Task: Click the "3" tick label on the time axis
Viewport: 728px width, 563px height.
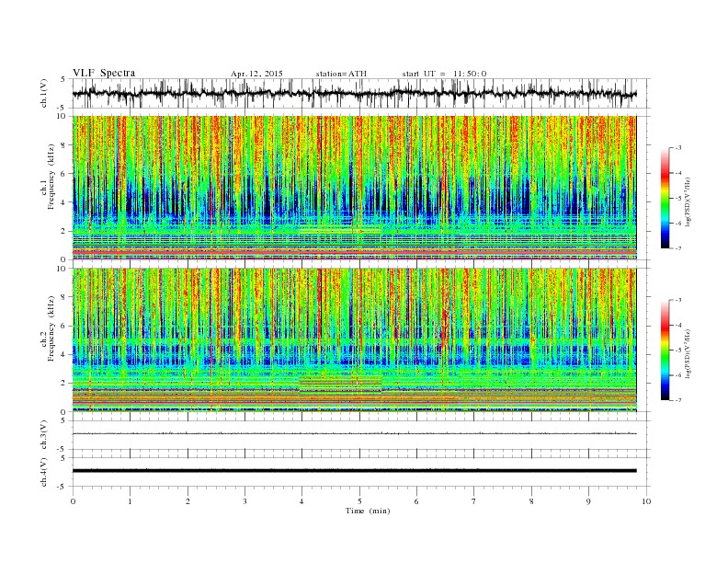Action: 245,501
